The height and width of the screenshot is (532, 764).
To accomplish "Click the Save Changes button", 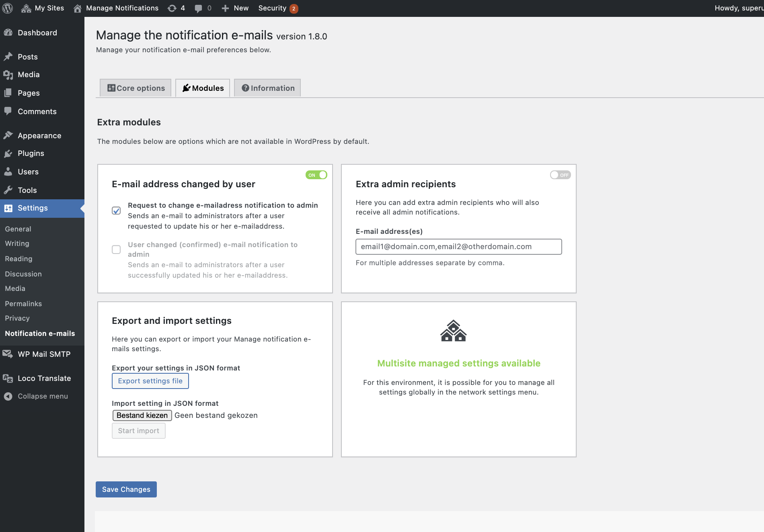I will [126, 489].
